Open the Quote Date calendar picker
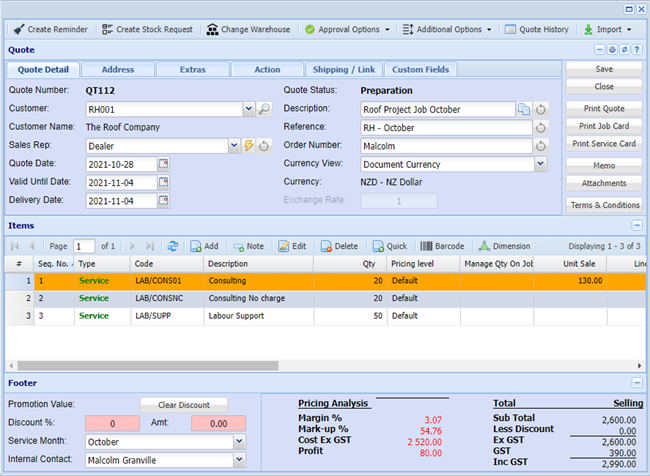This screenshot has height=476, width=650. point(164,164)
